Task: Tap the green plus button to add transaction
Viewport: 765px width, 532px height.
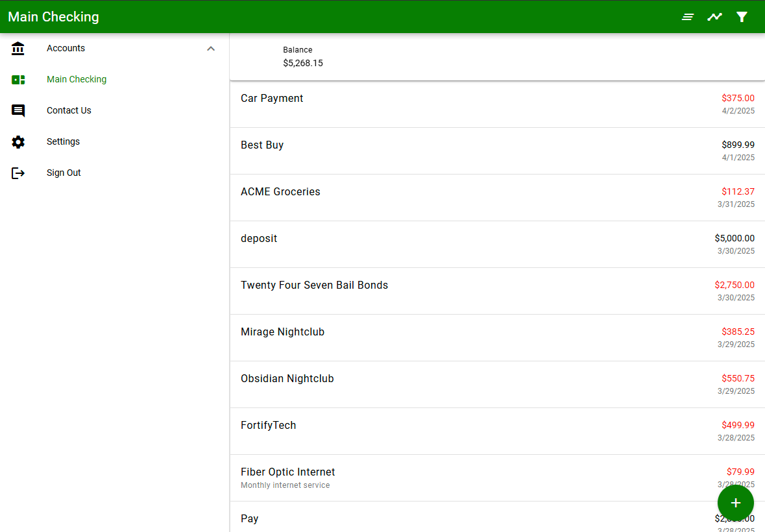Action: pos(735,503)
